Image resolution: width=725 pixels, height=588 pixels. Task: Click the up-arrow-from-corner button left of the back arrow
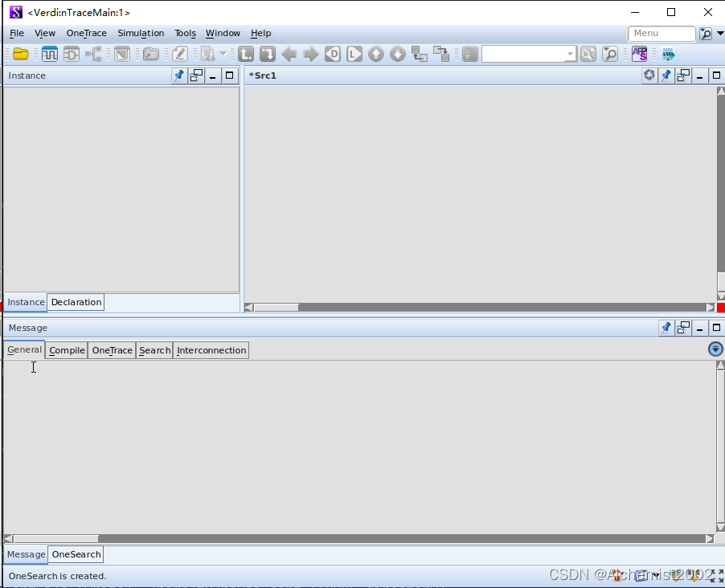click(x=246, y=54)
